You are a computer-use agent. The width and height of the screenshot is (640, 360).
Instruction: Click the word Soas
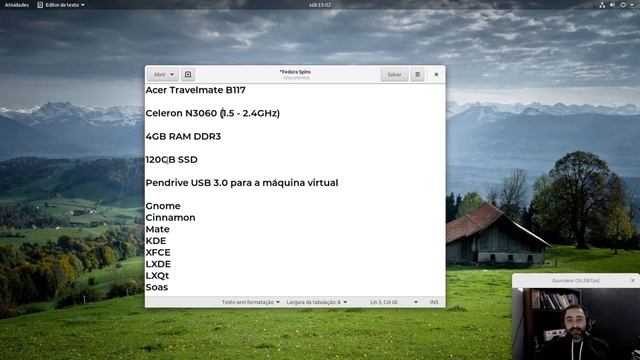pyautogui.click(x=157, y=287)
